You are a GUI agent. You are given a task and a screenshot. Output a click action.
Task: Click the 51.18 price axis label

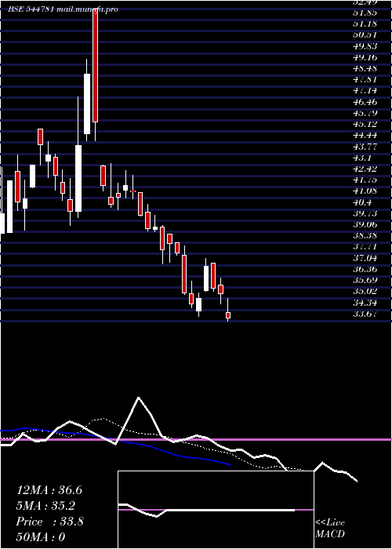(365, 24)
